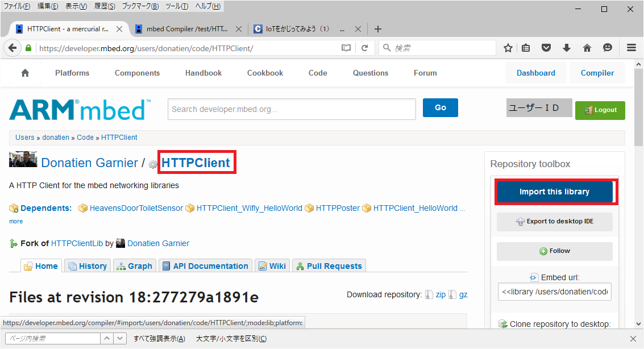Click Import this library button
This screenshot has width=644, height=349.
coord(554,192)
